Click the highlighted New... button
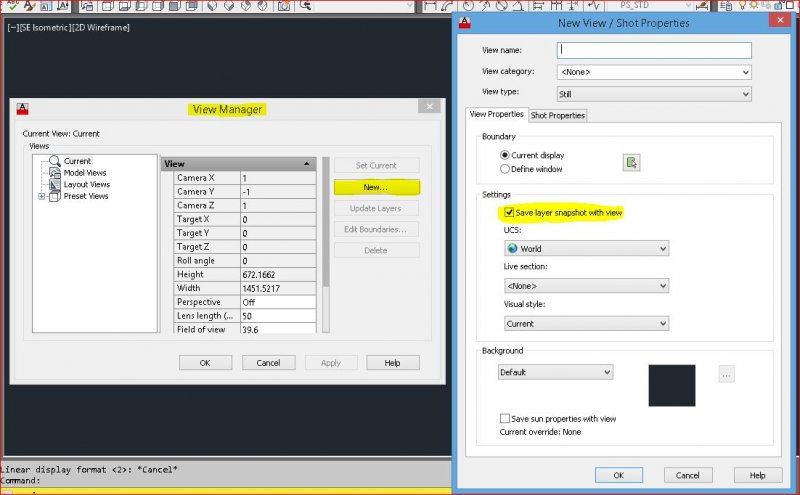 [x=375, y=187]
